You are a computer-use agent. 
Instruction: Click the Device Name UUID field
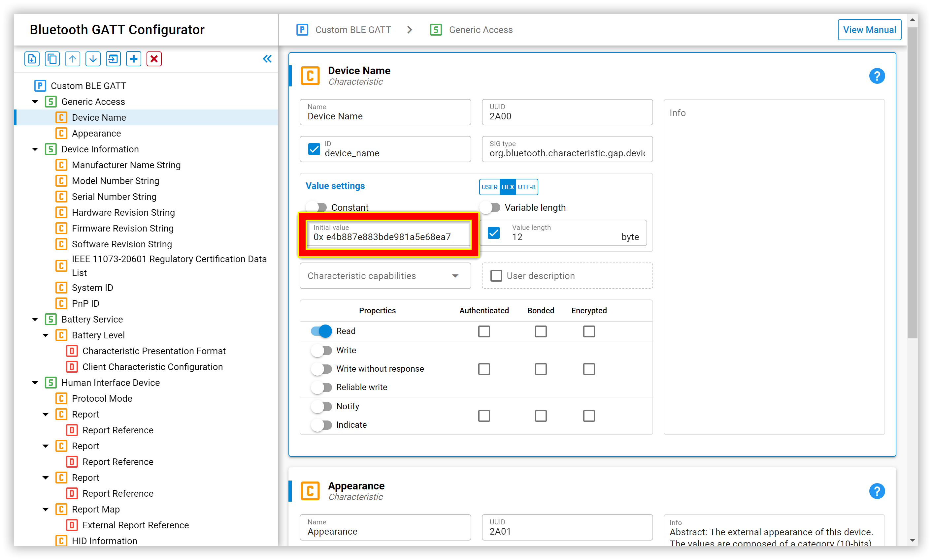567,112
